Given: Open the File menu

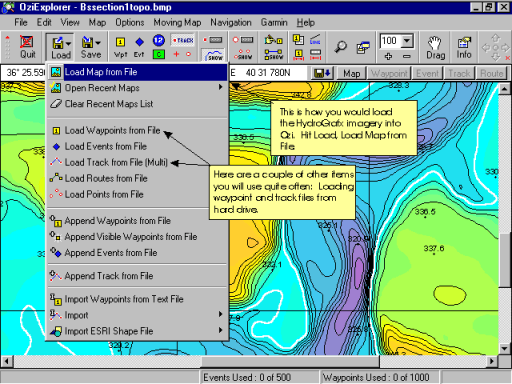Looking at the screenshot, I should coord(21,22).
